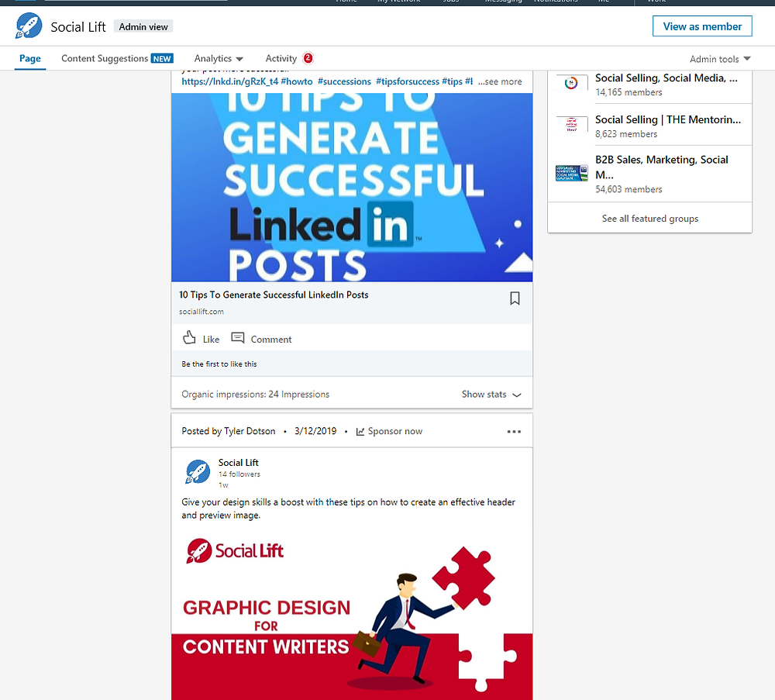This screenshot has width=775, height=700.
Task: Open the 10 Tips LinkedIn Posts image
Action: coord(352,188)
